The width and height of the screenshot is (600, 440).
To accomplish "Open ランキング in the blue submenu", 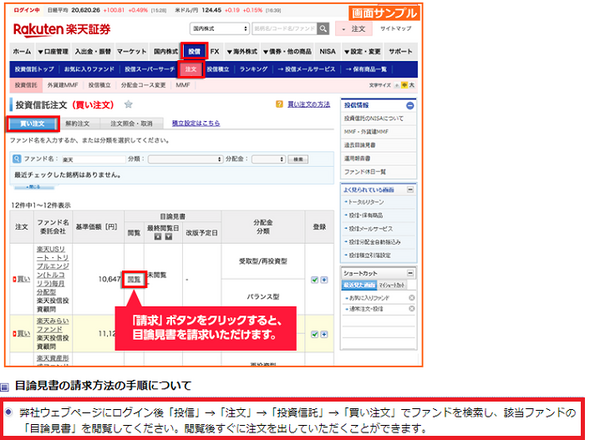I will tap(253, 69).
